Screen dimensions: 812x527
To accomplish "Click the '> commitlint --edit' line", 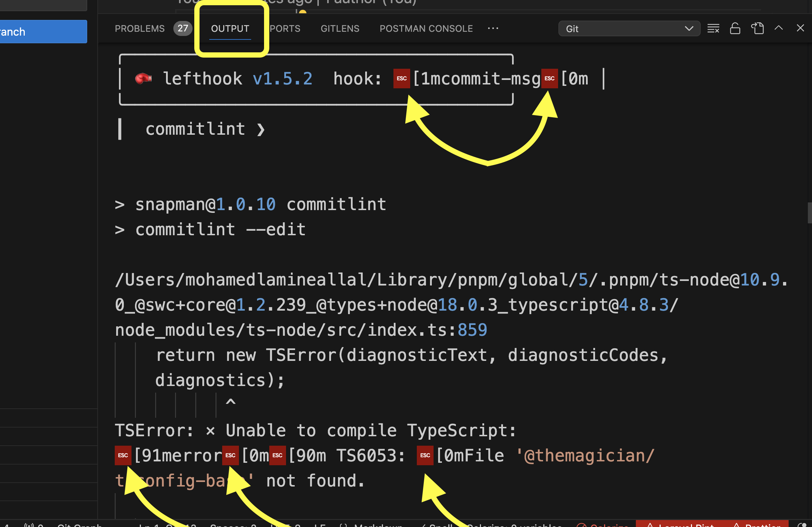I will point(210,230).
